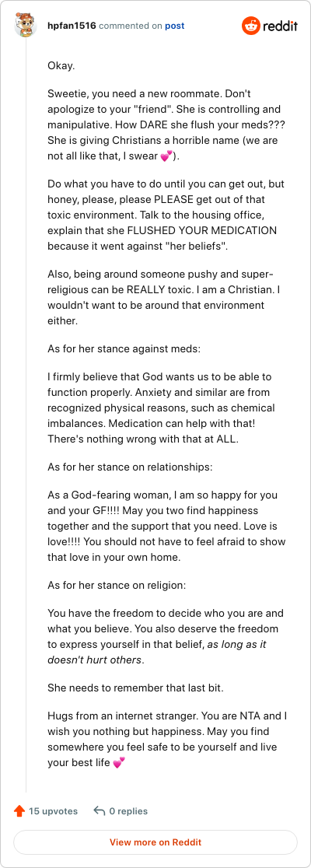Click the hpfan1516 user avatar
This screenshot has height=868, width=311.
pyautogui.click(x=26, y=26)
